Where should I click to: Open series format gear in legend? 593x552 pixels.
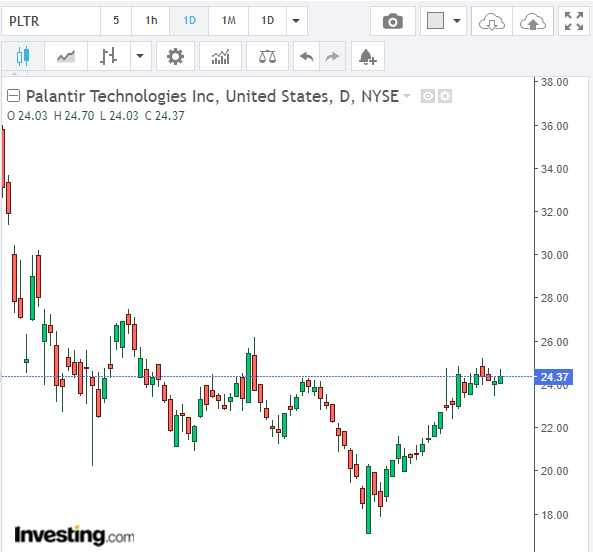click(x=445, y=96)
